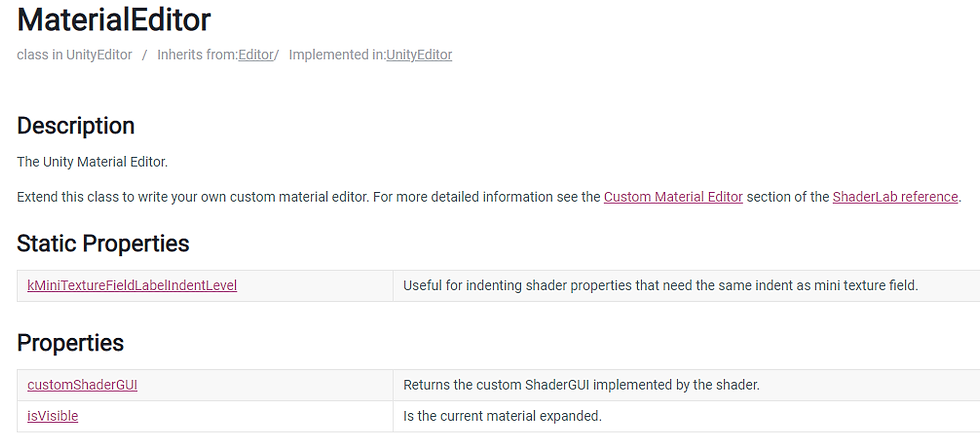
Task: Click the "Useful for indenting shader properties" description cell
Action: pos(686,286)
